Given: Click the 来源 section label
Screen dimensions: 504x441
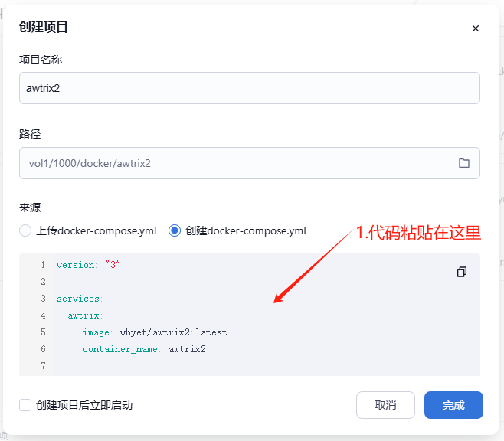Looking at the screenshot, I should 30,207.
